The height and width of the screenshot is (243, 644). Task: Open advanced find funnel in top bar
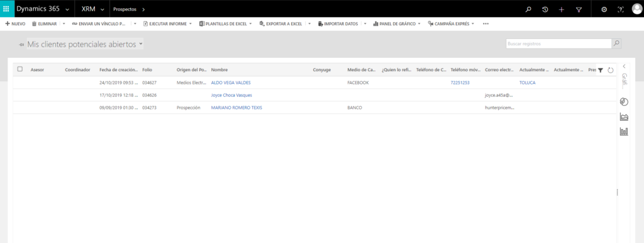click(x=579, y=9)
